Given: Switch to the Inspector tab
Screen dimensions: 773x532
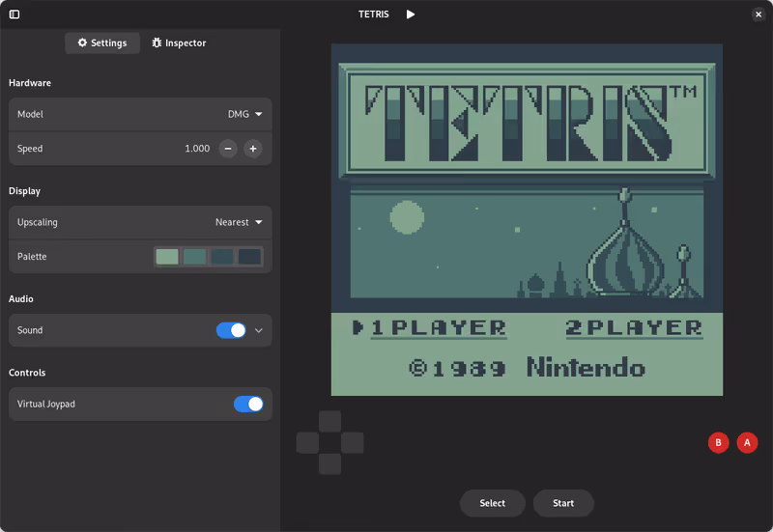Looking at the screenshot, I should coord(179,42).
